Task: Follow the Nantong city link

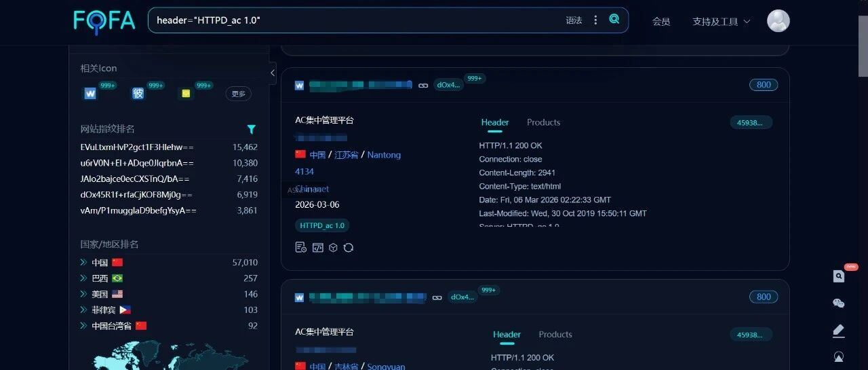Action: tap(384, 155)
